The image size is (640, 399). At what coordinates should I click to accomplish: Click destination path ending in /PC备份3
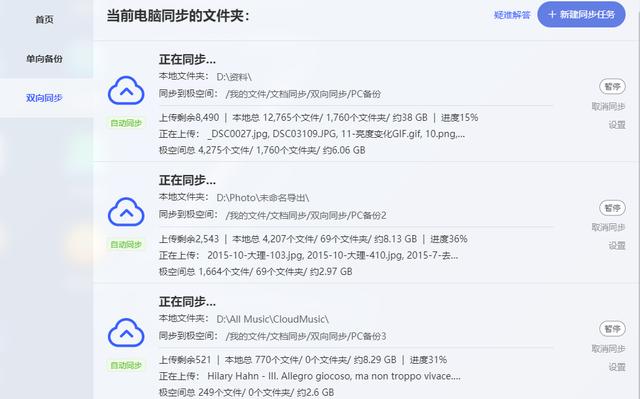pos(306,336)
